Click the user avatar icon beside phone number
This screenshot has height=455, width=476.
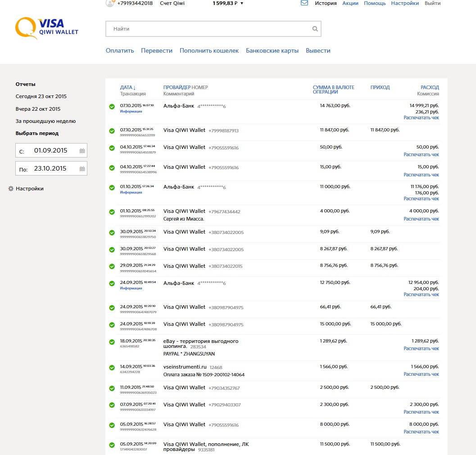[109, 3]
